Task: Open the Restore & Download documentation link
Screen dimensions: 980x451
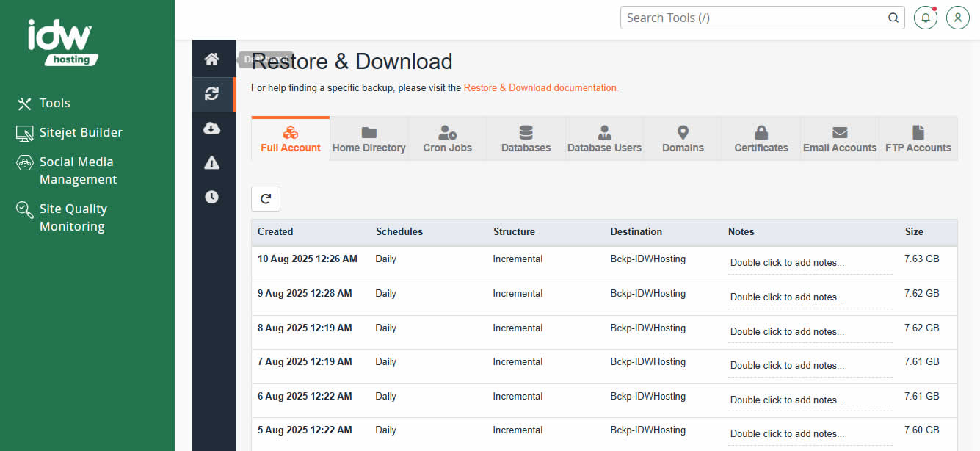Action: [x=540, y=87]
